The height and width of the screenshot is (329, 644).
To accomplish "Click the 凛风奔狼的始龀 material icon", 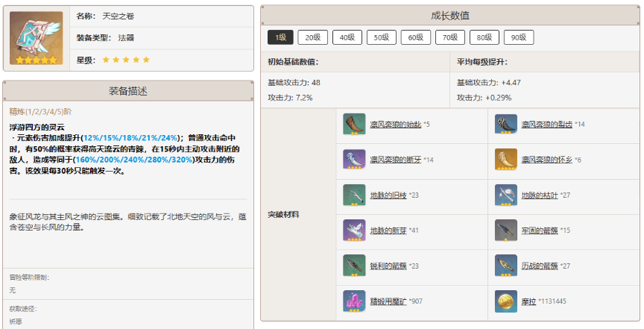I will (x=354, y=125).
